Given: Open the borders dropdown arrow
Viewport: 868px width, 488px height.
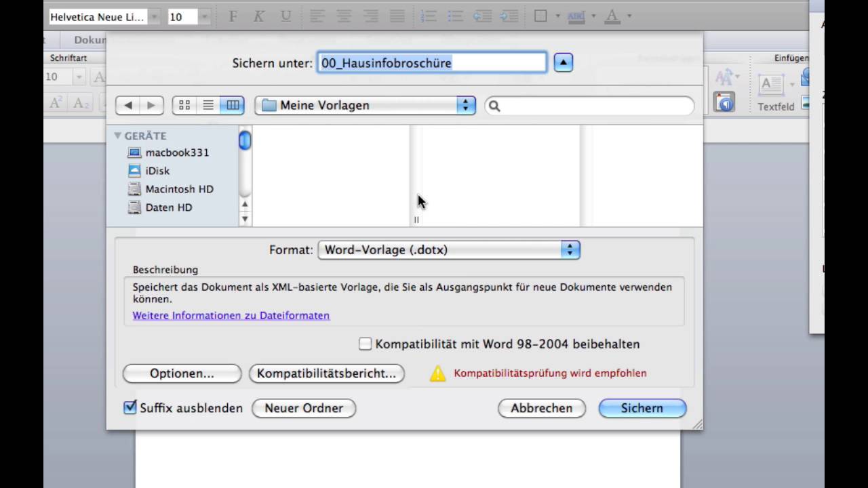Looking at the screenshot, I should (x=557, y=16).
